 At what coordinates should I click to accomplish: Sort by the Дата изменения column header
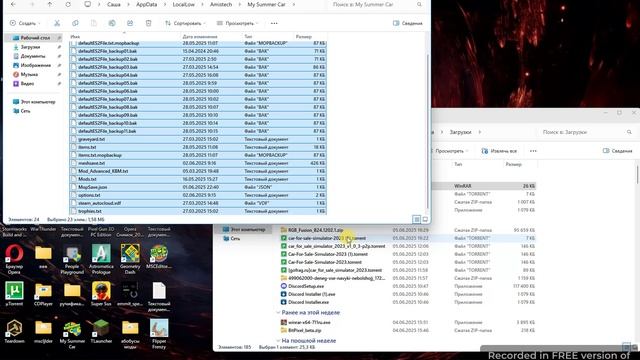coord(200,37)
